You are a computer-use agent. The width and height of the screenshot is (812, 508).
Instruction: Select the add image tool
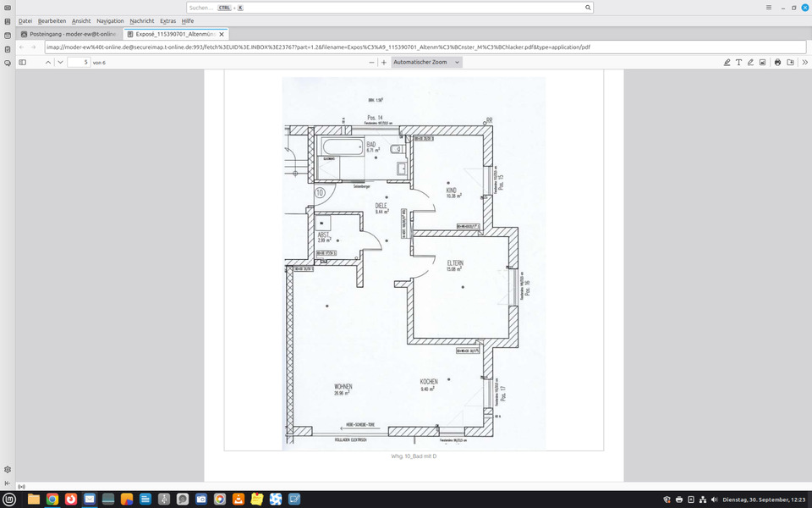pos(762,62)
